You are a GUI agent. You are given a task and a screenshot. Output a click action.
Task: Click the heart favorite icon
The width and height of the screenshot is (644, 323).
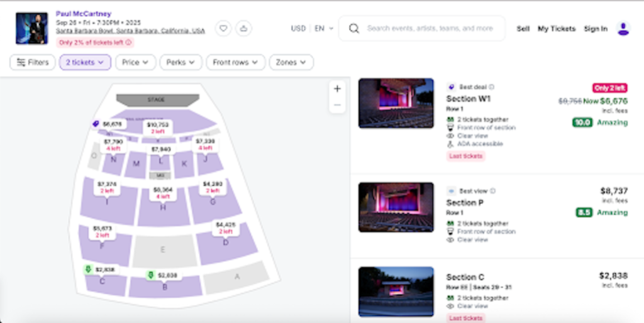point(223,28)
